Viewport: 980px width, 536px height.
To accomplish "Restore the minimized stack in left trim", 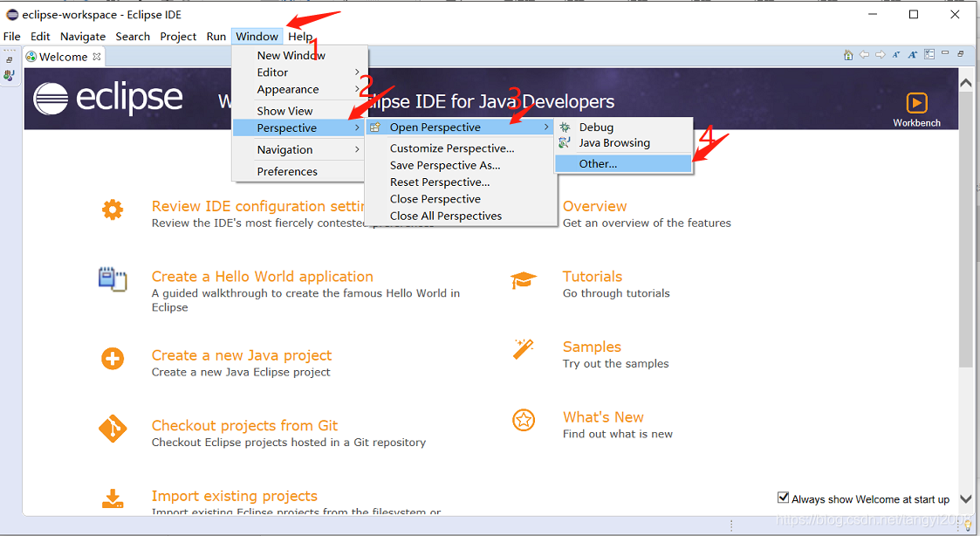I will 10,60.
